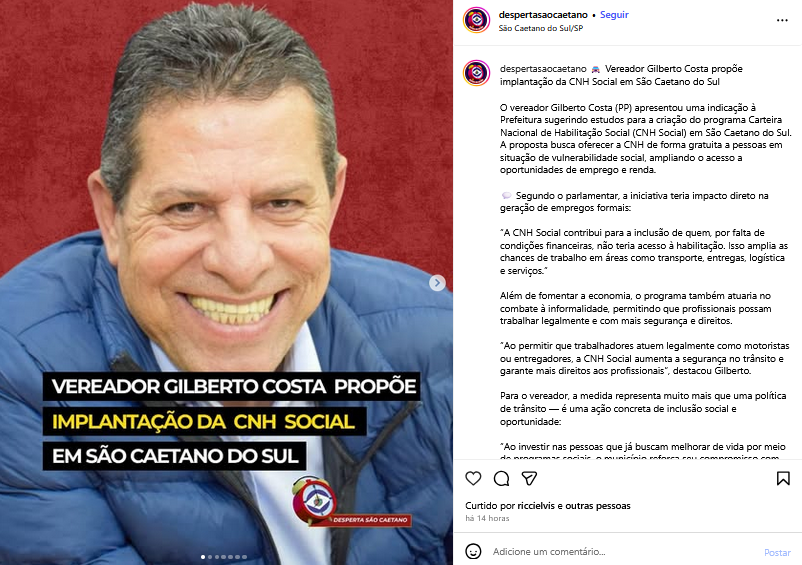Open the three-dot more options menu

click(x=782, y=20)
